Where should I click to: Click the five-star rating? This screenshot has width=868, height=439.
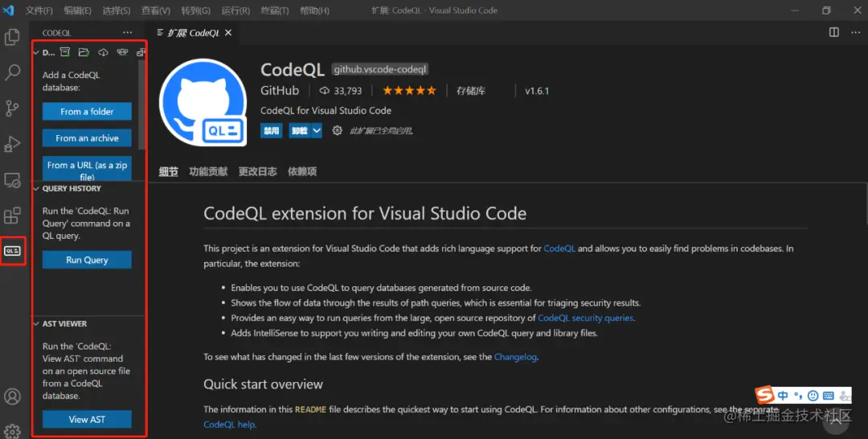coord(409,91)
